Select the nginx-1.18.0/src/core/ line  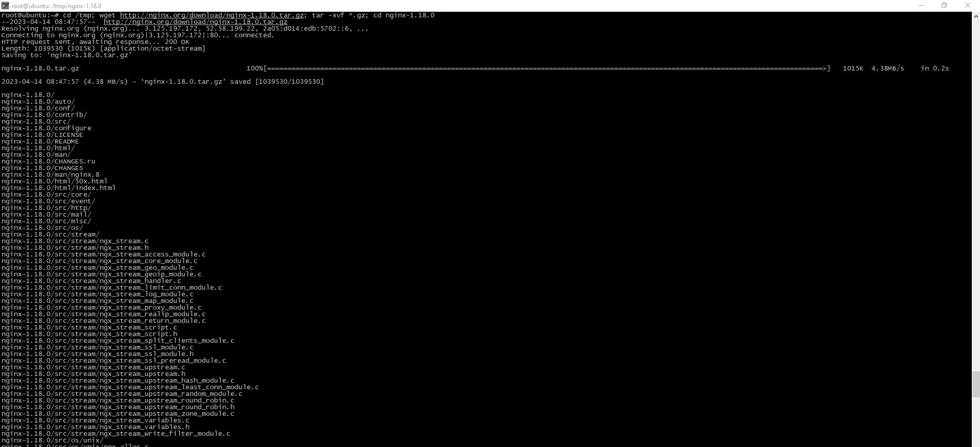click(46, 195)
